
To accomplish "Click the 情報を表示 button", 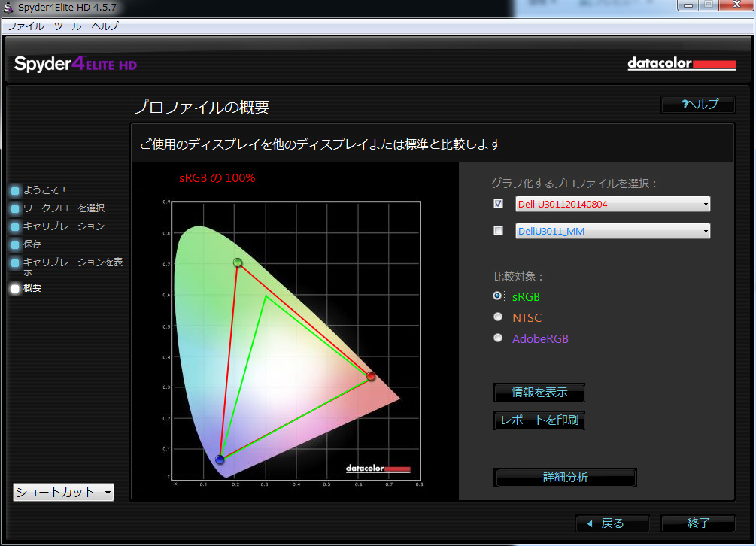I will pos(539,392).
